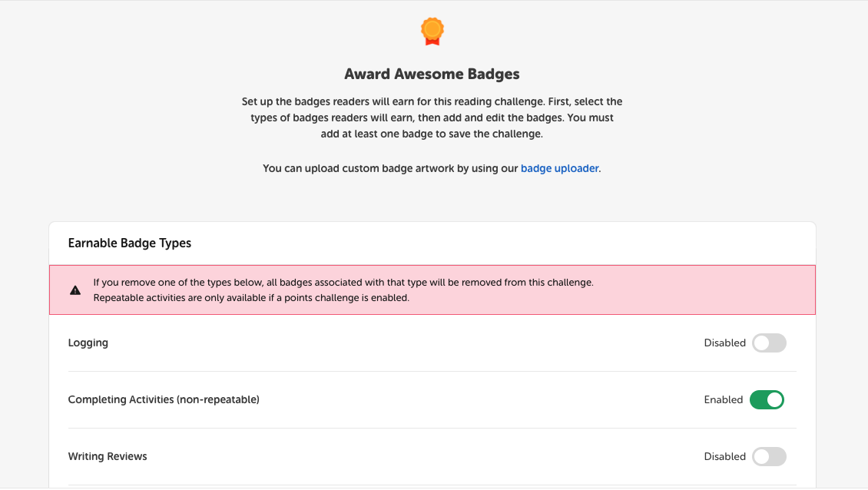The height and width of the screenshot is (490, 868).
Task: Click the 'Disabled' text next to Writing Reviews
Action: click(x=725, y=456)
